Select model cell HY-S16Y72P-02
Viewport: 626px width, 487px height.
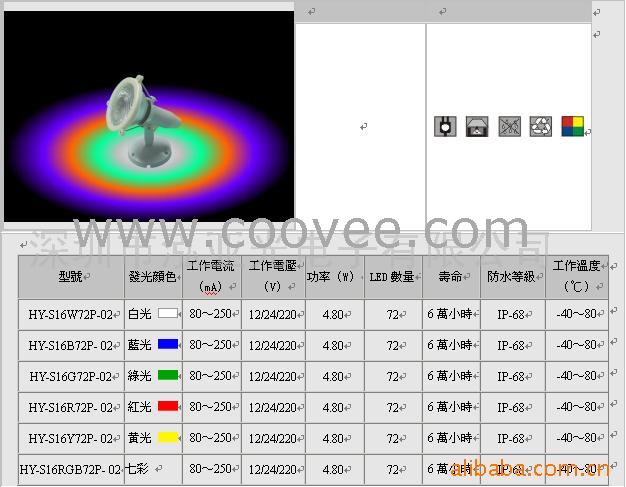coord(71,439)
